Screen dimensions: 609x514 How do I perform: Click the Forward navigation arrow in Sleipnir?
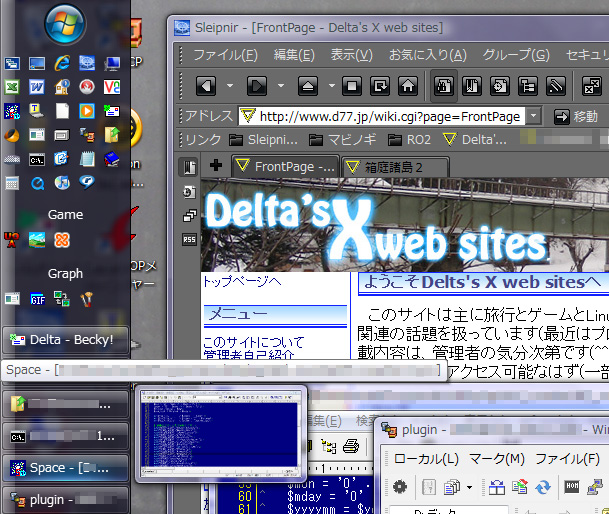256,86
